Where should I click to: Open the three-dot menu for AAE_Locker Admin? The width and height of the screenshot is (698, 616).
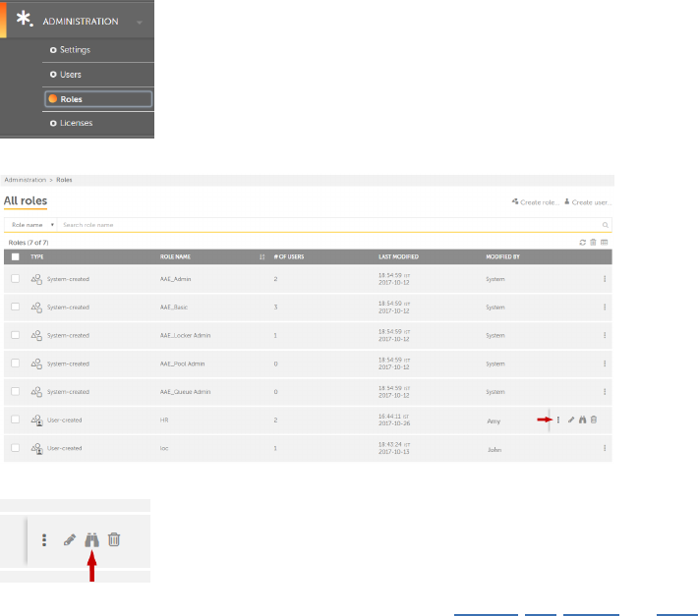point(605,335)
